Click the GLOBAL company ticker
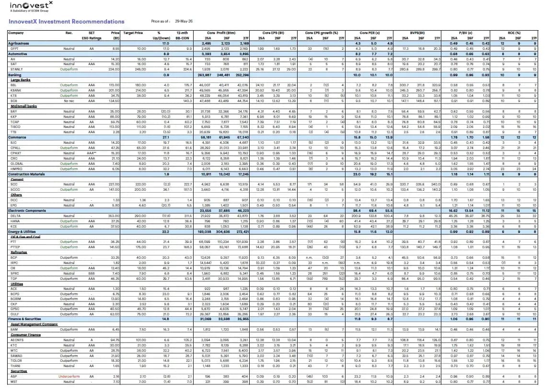The image size is (553, 392). [x=17, y=164]
